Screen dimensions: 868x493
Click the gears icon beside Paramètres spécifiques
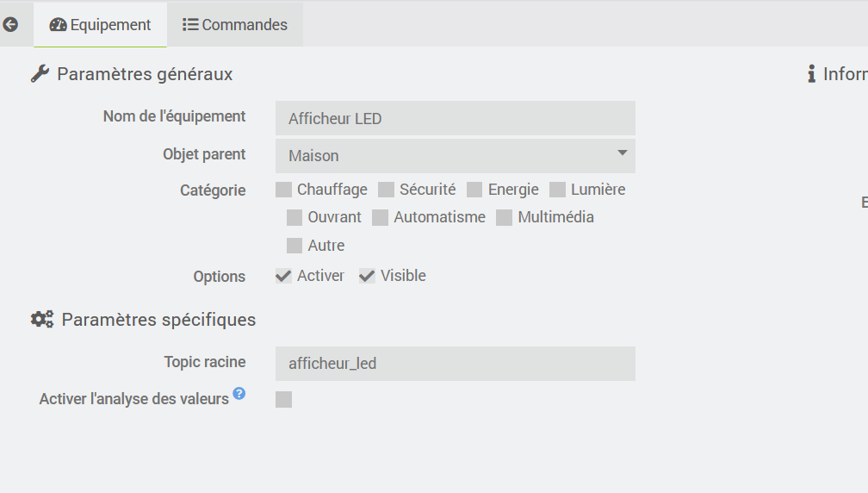click(42, 320)
